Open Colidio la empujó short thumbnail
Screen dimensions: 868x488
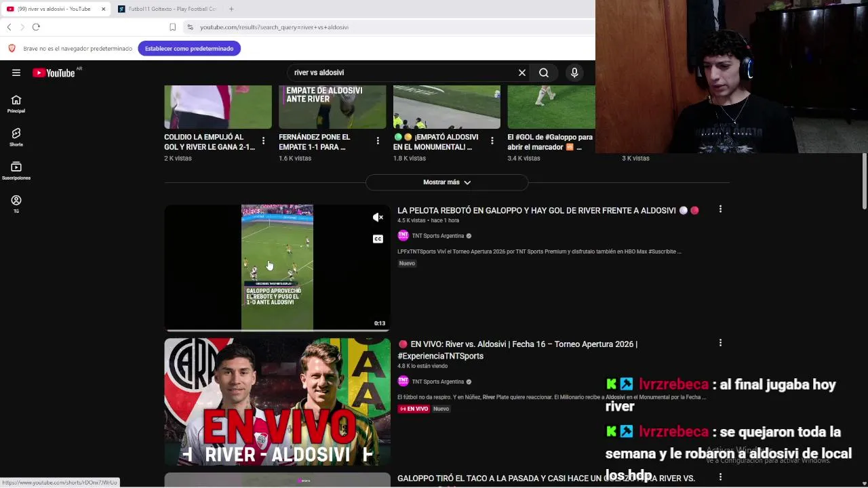[218, 107]
